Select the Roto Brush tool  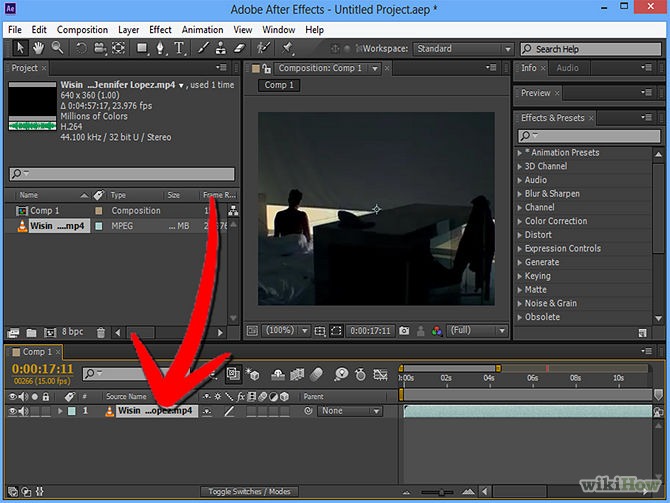coord(264,48)
